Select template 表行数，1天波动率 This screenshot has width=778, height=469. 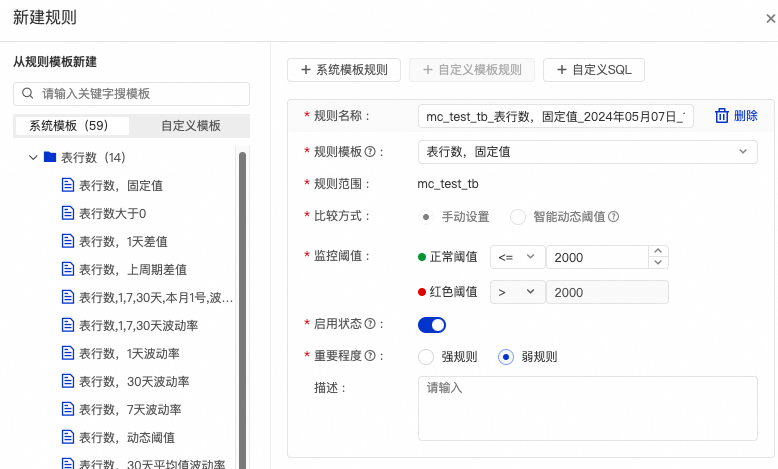point(129,353)
